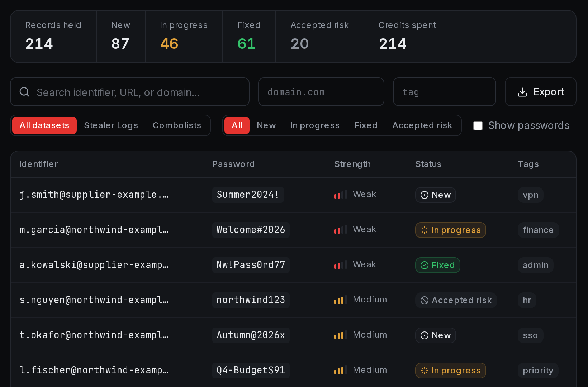This screenshot has width=588, height=387.
Task: Click the admin tag
Action: 536,265
